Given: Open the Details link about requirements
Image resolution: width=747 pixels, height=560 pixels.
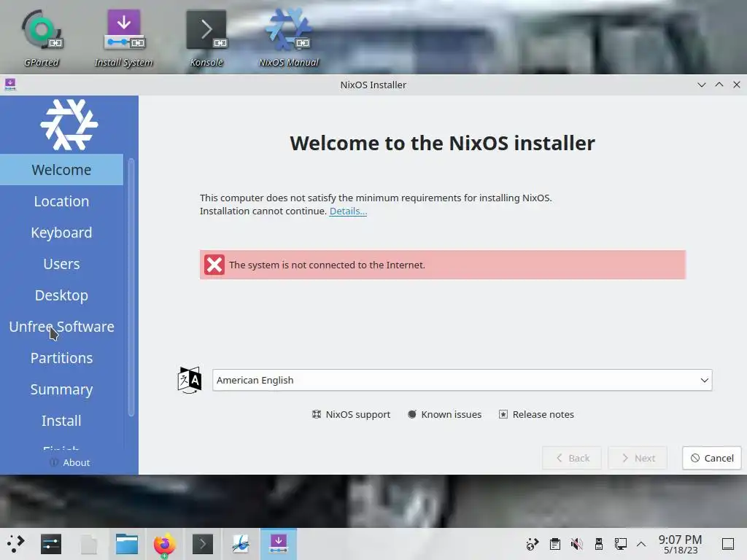Looking at the screenshot, I should pyautogui.click(x=348, y=211).
